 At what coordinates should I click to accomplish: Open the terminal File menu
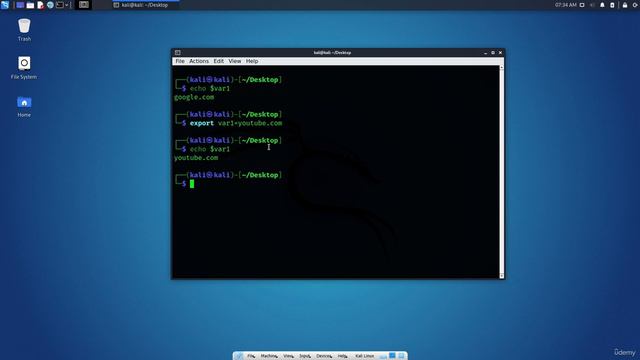[180, 61]
